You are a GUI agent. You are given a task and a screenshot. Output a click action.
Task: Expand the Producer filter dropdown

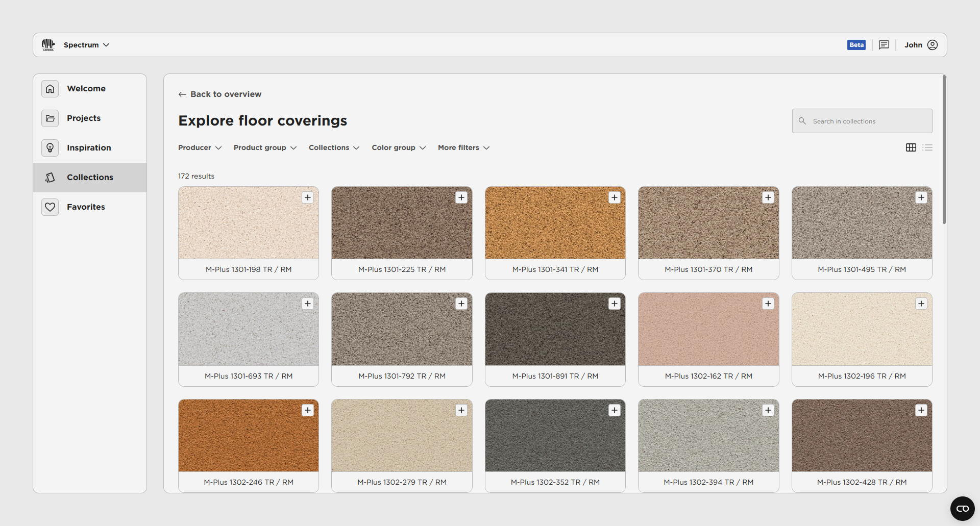click(200, 147)
